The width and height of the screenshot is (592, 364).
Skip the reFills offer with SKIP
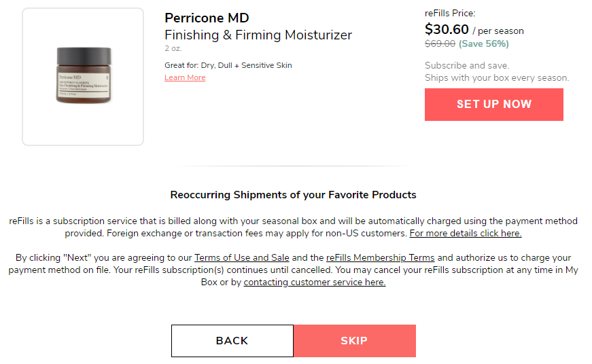(x=354, y=341)
